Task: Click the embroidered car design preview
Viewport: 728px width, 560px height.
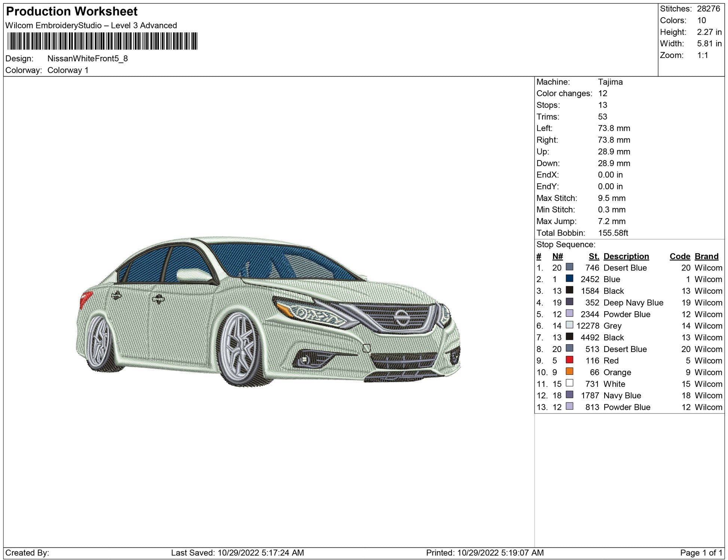Action: (x=268, y=311)
